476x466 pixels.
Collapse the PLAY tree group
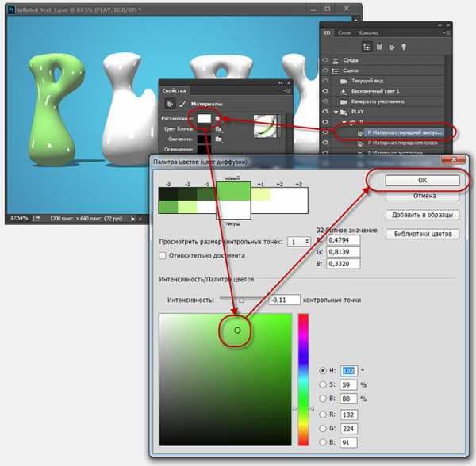pos(336,113)
